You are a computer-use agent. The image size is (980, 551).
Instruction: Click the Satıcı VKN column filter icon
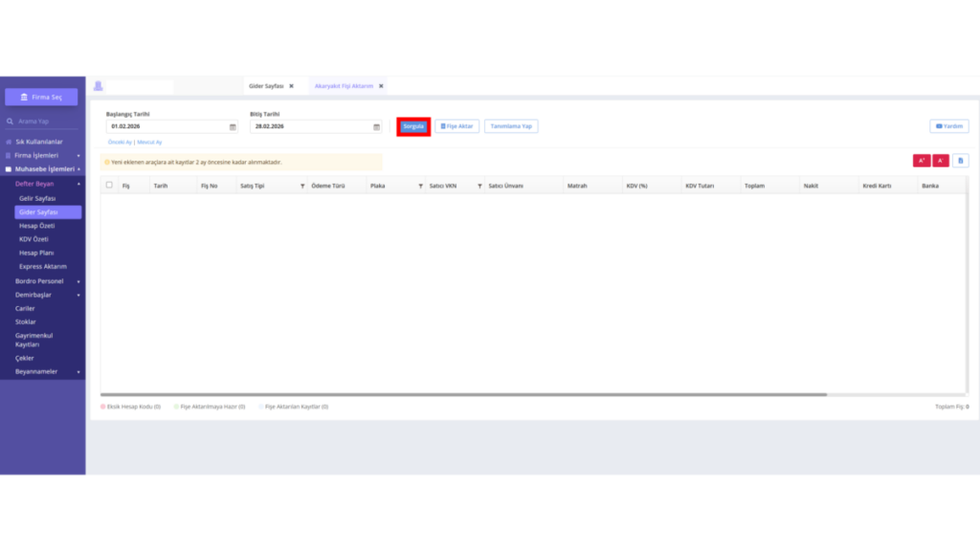pos(479,187)
